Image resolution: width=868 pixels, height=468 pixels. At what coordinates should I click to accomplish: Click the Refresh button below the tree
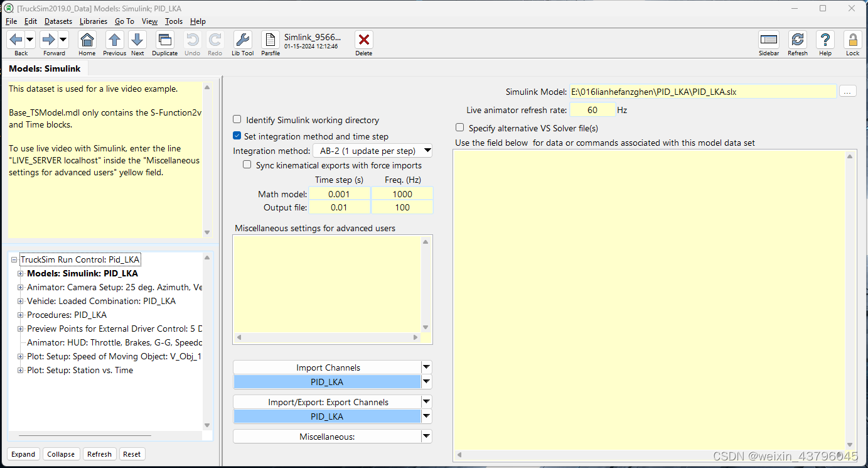[99, 454]
